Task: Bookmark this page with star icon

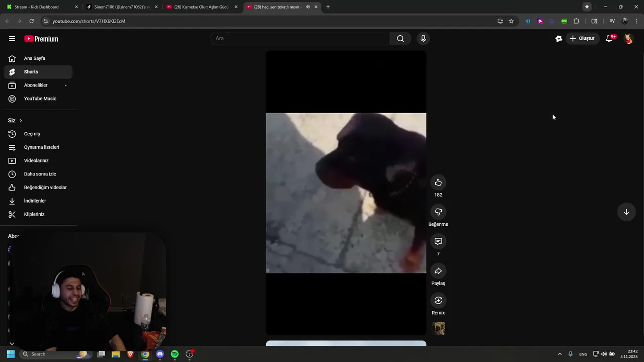Action: (x=511, y=21)
